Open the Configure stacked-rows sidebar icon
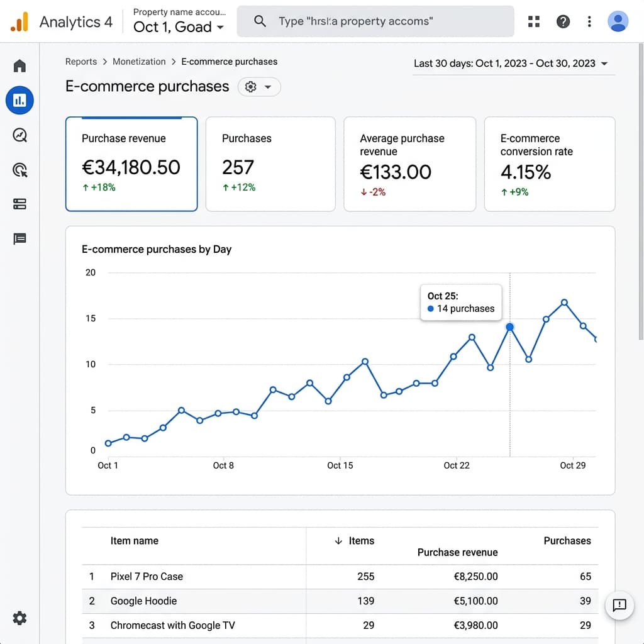This screenshot has height=644, width=644. click(x=19, y=204)
